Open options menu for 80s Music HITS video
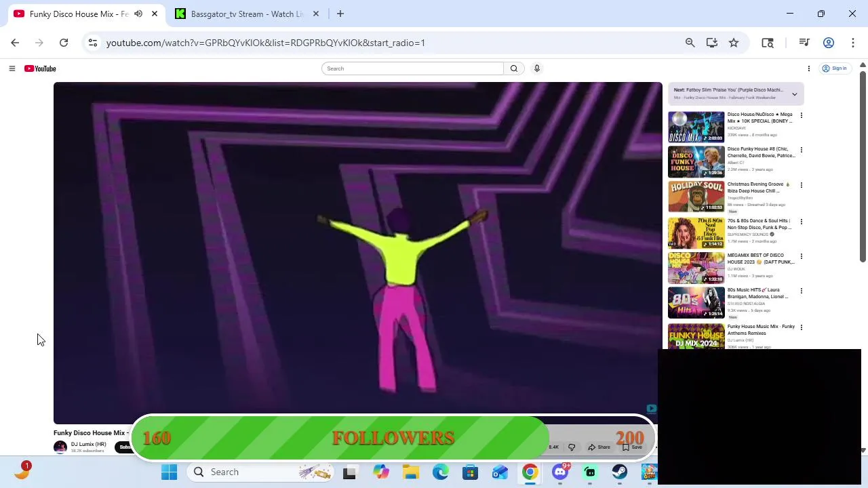This screenshot has width=868, height=488. 801,291
